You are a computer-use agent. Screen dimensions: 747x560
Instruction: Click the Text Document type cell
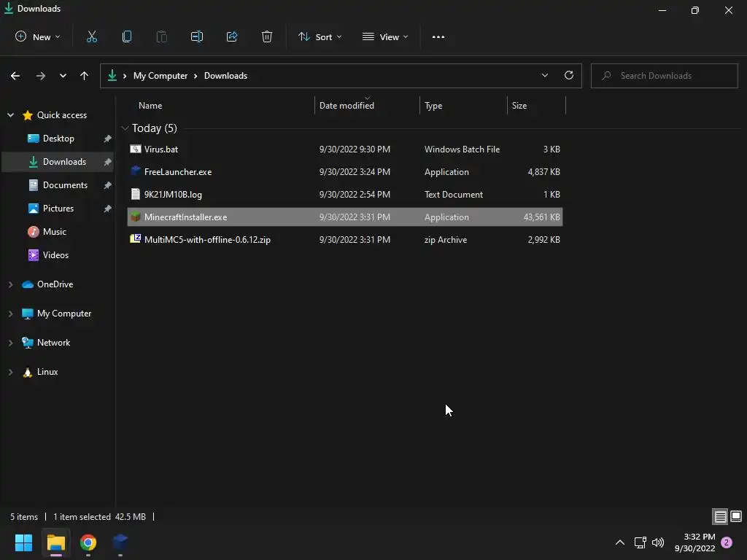click(454, 194)
